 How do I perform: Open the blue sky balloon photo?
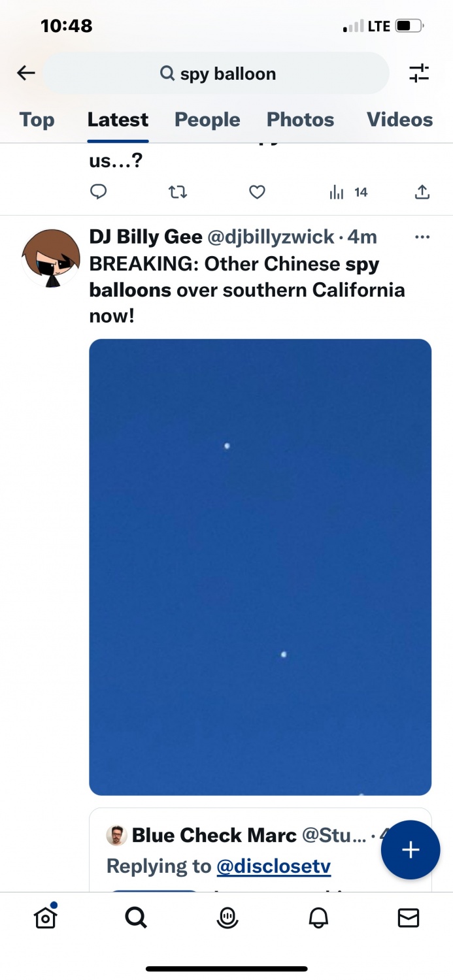point(260,567)
